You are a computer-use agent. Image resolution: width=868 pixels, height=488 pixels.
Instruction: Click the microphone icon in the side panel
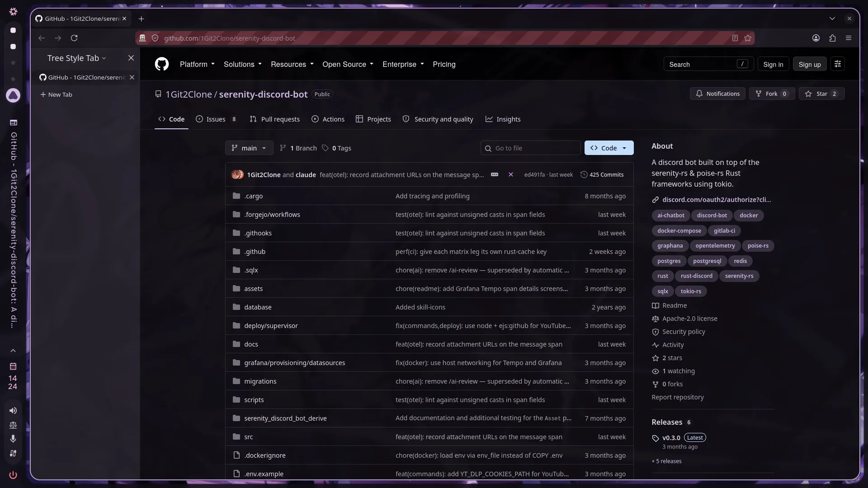tap(13, 439)
